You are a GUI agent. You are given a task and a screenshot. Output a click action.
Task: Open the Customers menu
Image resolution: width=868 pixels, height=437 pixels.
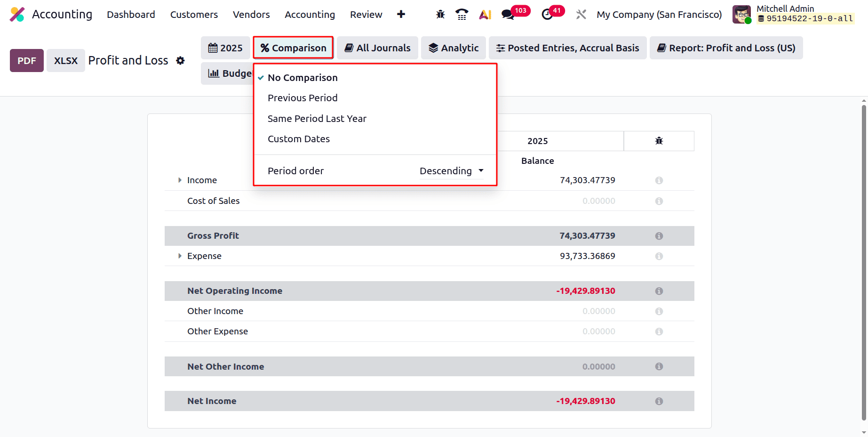pos(194,14)
